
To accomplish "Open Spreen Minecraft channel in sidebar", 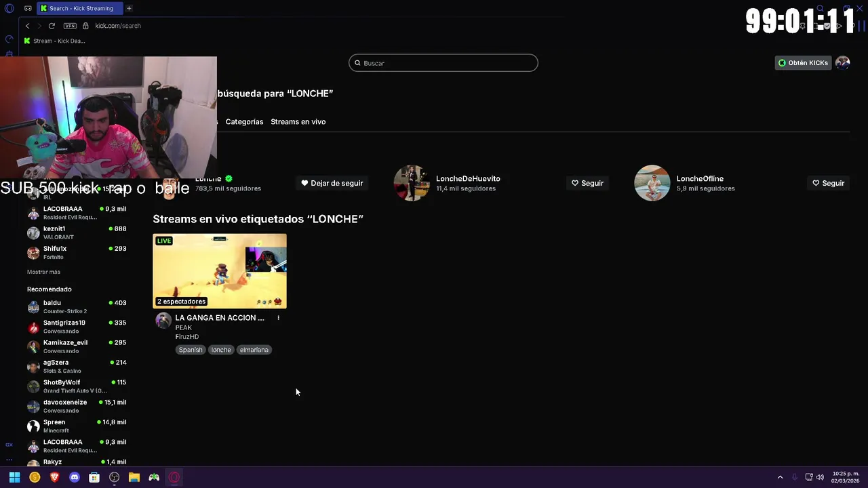I will [x=77, y=426].
